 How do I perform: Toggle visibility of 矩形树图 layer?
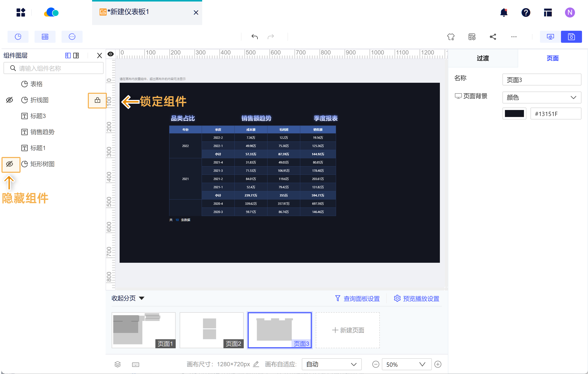coord(10,164)
